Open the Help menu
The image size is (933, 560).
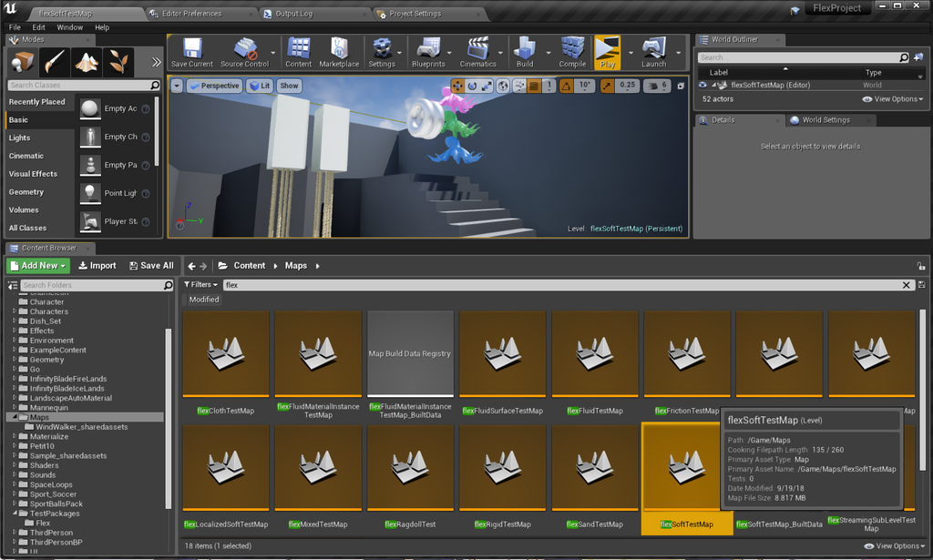pyautogui.click(x=102, y=27)
